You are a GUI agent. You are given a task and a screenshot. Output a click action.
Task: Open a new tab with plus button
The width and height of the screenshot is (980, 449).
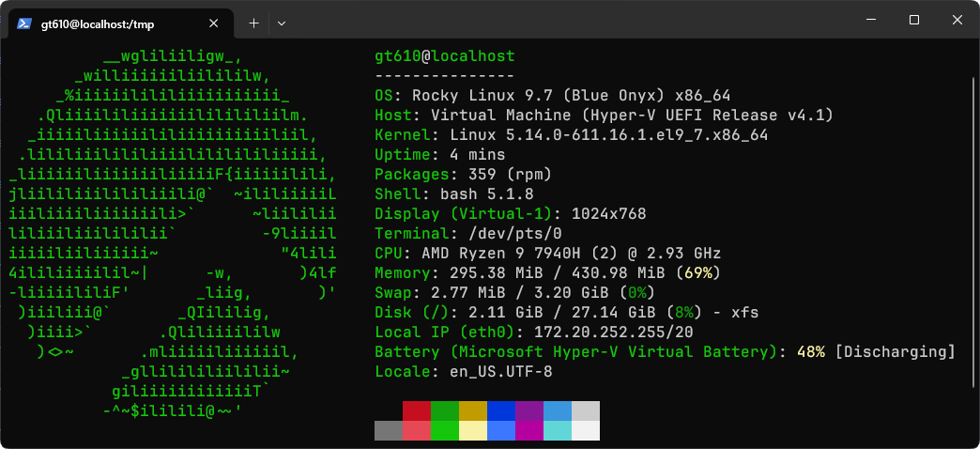(x=253, y=23)
